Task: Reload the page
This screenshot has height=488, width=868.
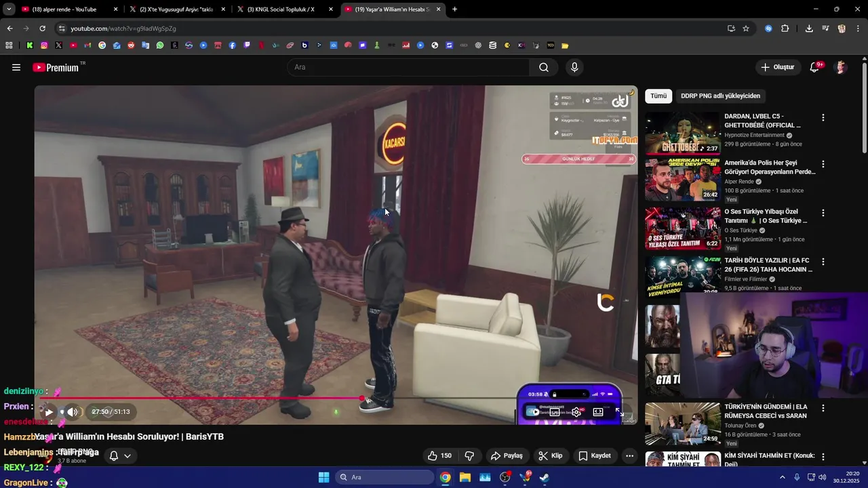Action: (42, 28)
